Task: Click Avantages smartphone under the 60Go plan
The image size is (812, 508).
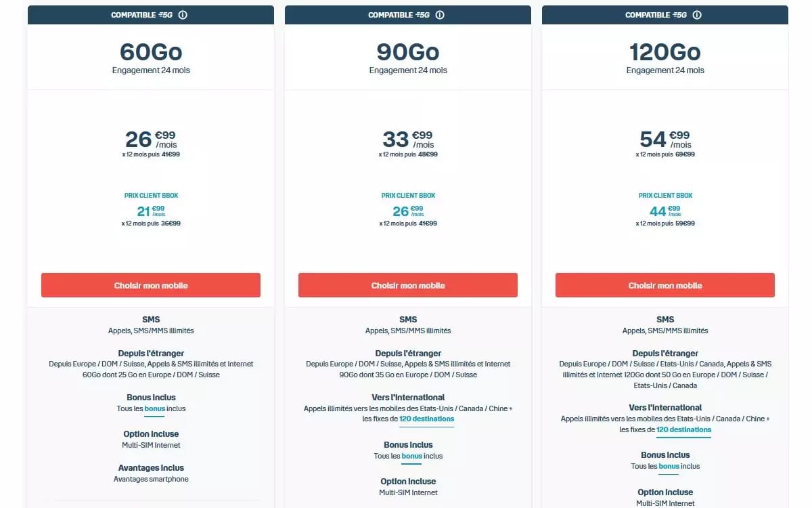Action: pyautogui.click(x=150, y=479)
